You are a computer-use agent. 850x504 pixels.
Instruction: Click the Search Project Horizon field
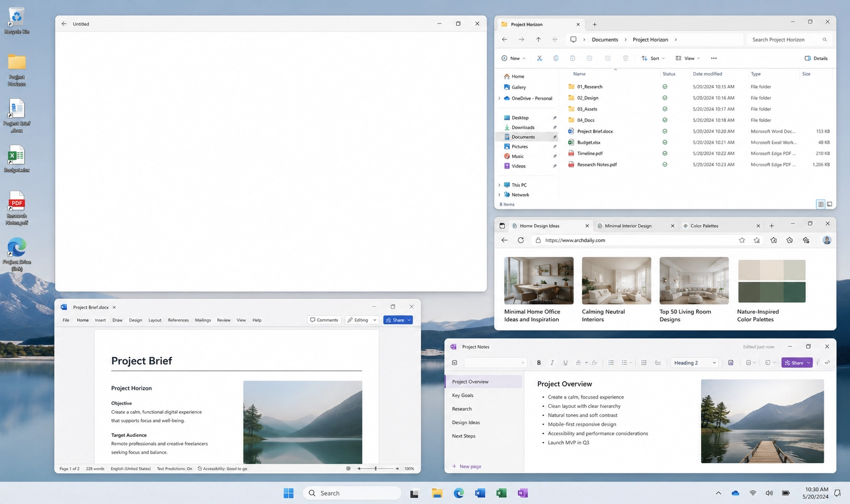(x=789, y=40)
